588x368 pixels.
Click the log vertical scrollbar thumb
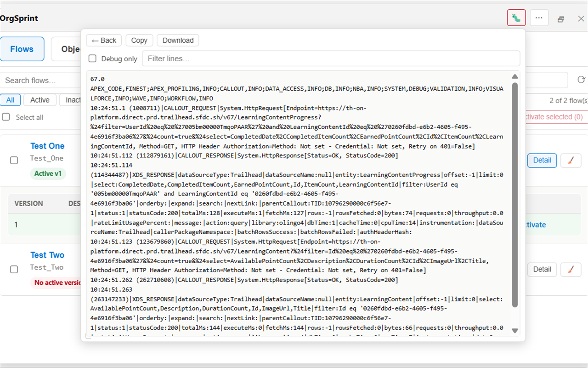tap(515, 195)
